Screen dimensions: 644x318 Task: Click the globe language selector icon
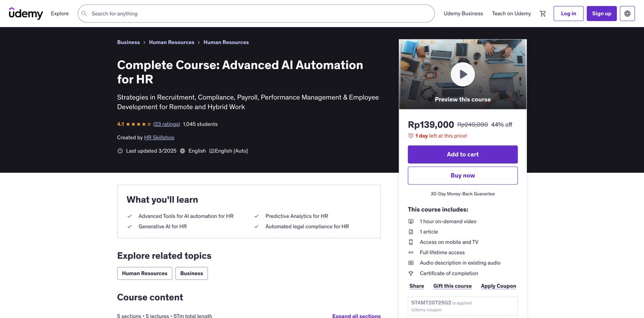coord(627,14)
